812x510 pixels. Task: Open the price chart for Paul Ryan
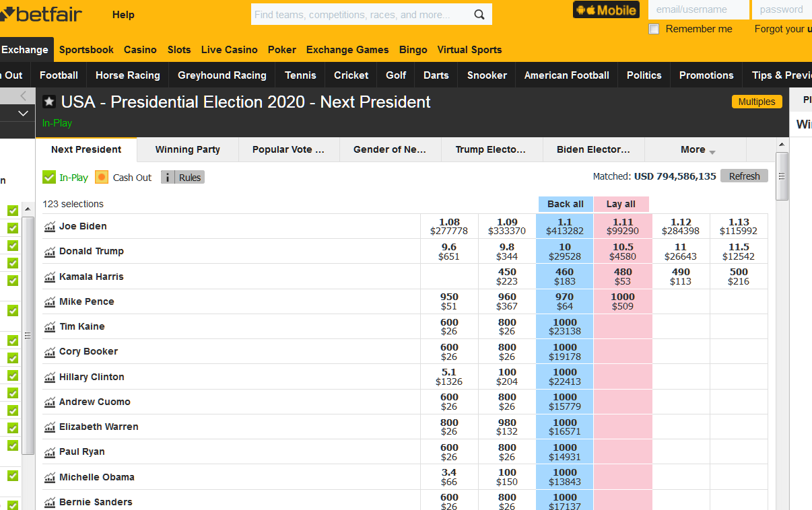point(49,452)
